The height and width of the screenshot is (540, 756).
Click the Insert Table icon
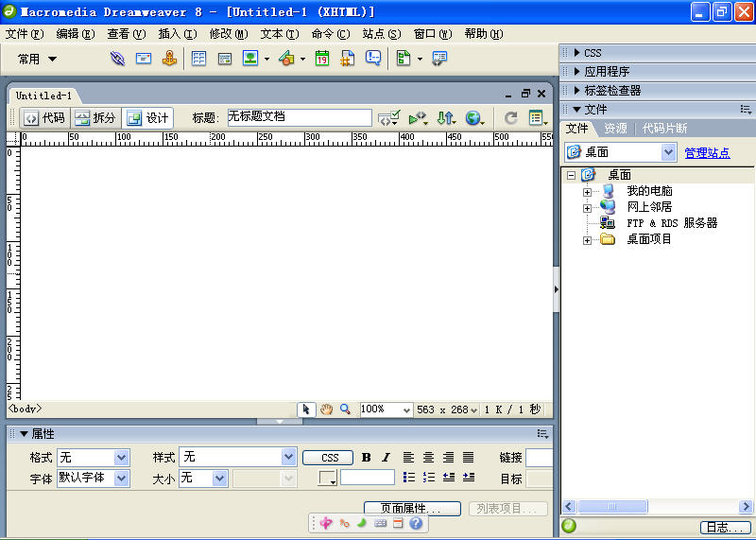[x=199, y=59]
